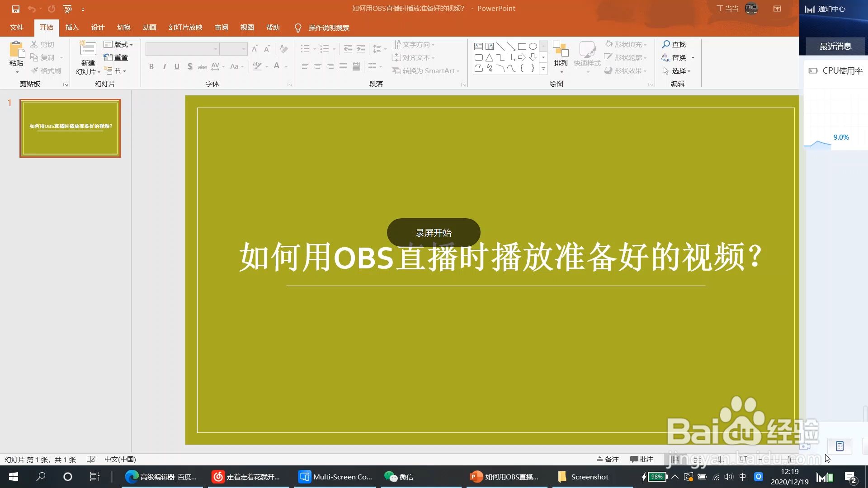This screenshot has width=868, height=488.
Task: Increase font size with the larger A icon
Action: (255, 49)
